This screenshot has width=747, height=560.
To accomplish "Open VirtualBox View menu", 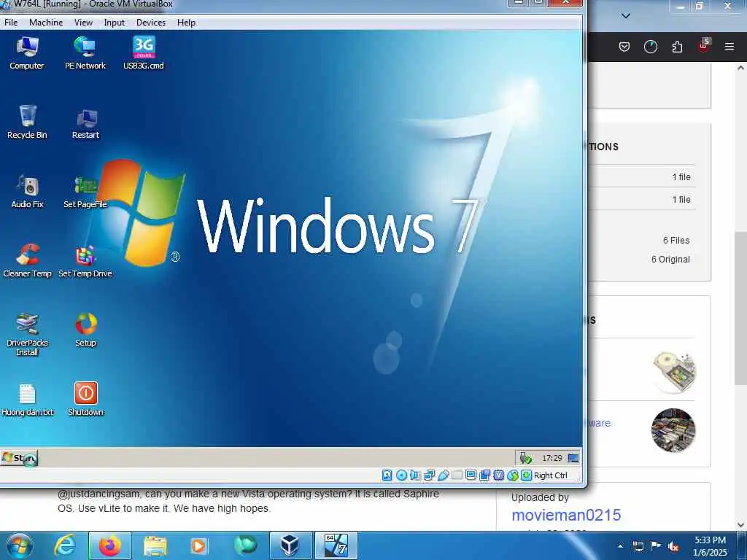I will click(x=83, y=23).
